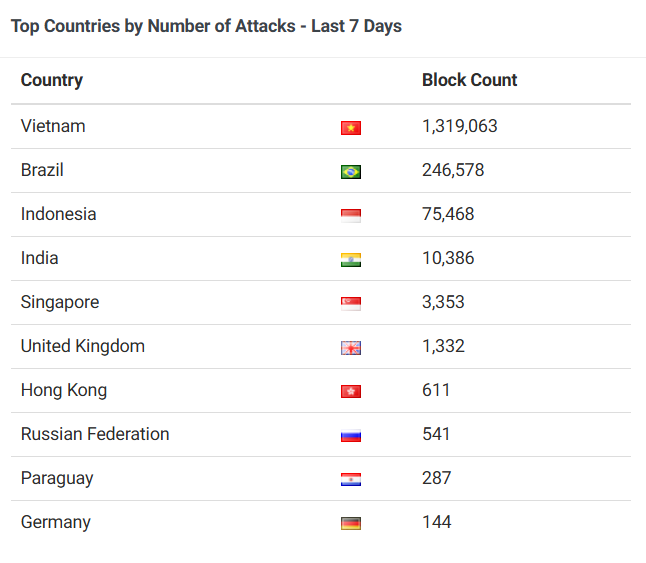Select the Brazil country name
The width and height of the screenshot is (646, 563).
[42, 170]
